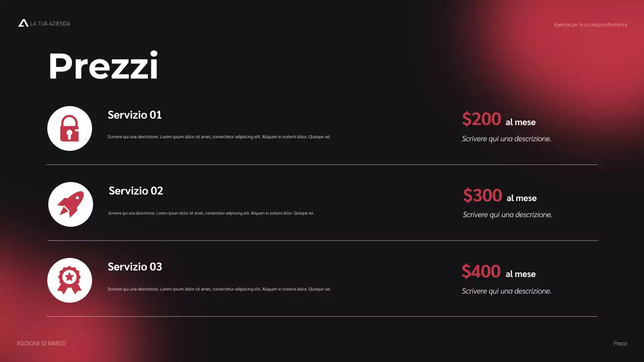Click the "EDIZIONE DI MARZO" footer text
Viewport: 644px width, 362px height.
coord(41,343)
